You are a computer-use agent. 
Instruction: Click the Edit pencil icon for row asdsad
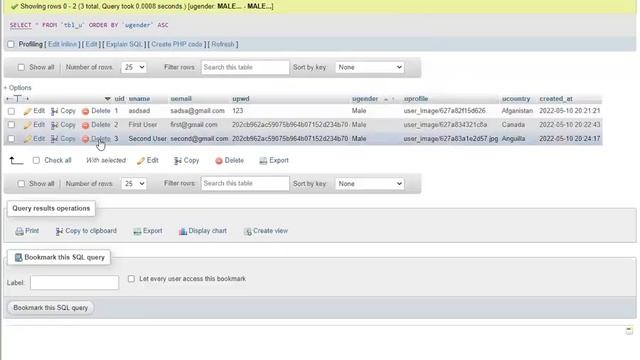(27, 111)
